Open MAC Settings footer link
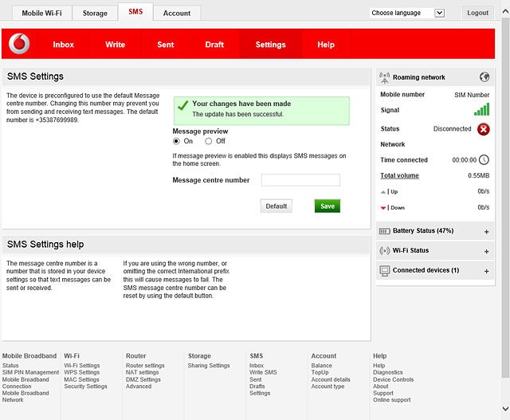This screenshot has height=420, width=510. 81,379
